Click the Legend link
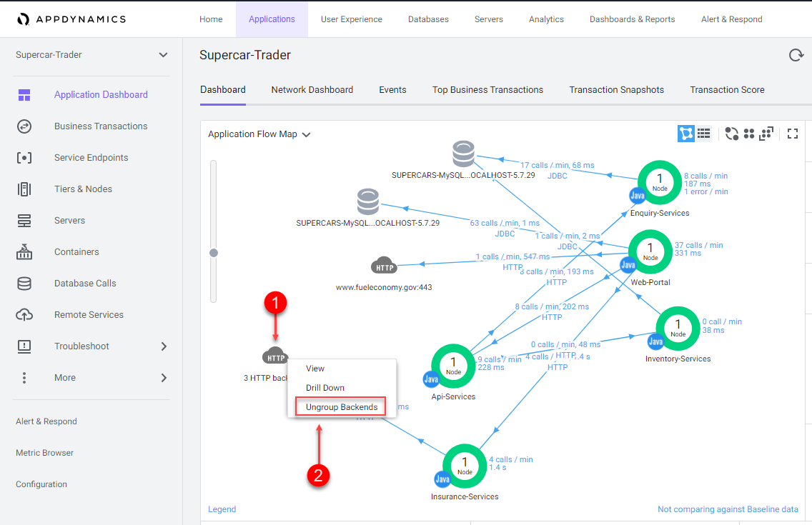 tap(222, 509)
